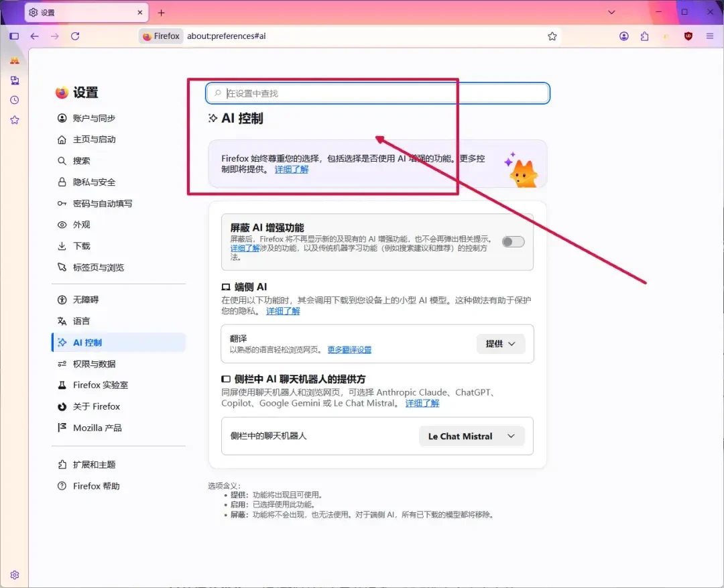Open 外观 settings category

[119, 225]
